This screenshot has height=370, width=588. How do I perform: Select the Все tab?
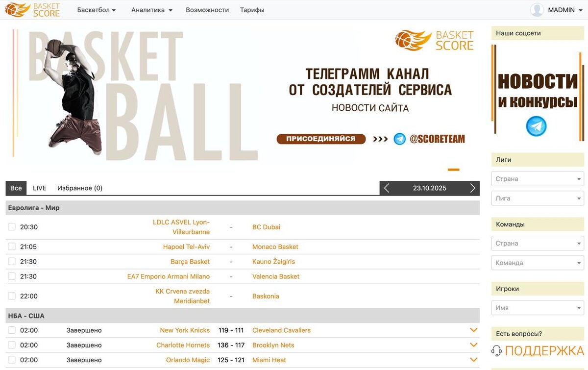coord(16,188)
